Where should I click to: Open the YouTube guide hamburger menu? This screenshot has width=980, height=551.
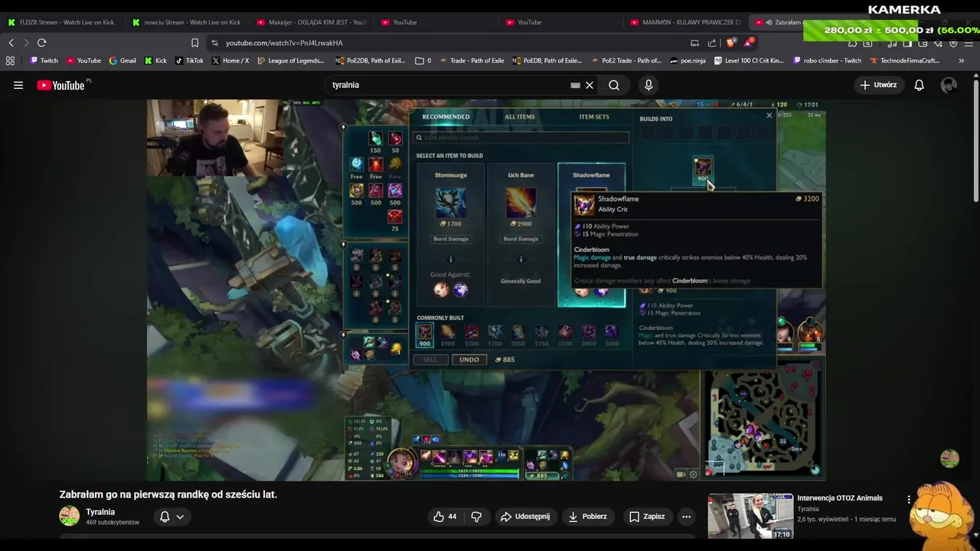point(18,85)
